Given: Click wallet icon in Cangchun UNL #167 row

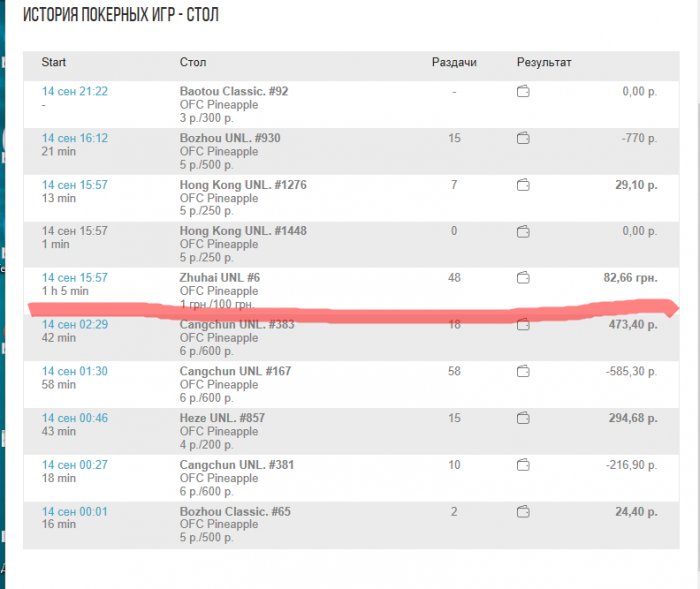Looking at the screenshot, I should point(523,371).
